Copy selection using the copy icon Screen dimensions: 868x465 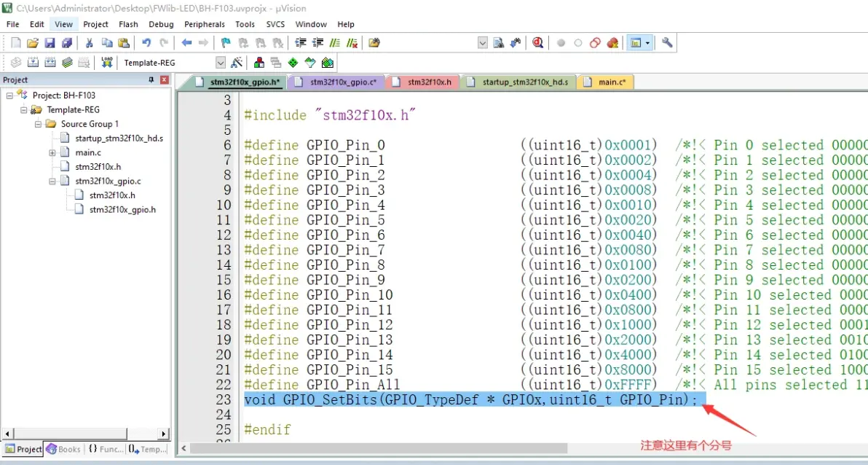107,43
